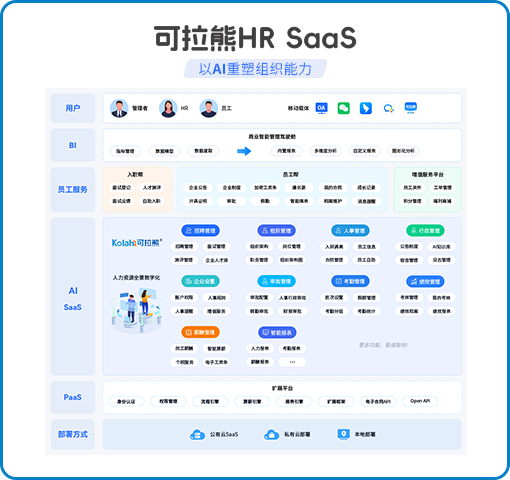Click the isometric illustration of two people
The image size is (510, 480).
[x=137, y=310]
